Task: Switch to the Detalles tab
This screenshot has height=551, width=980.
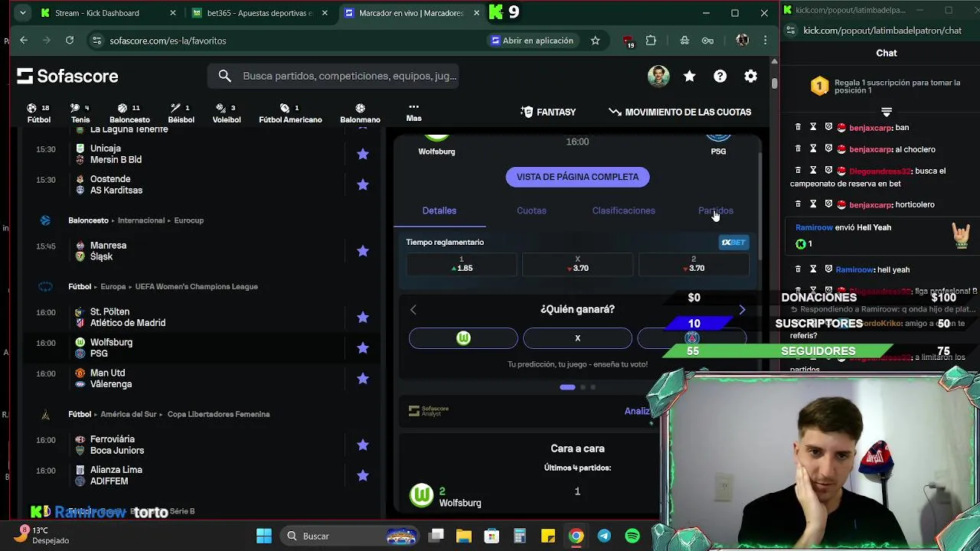Action: (x=439, y=210)
